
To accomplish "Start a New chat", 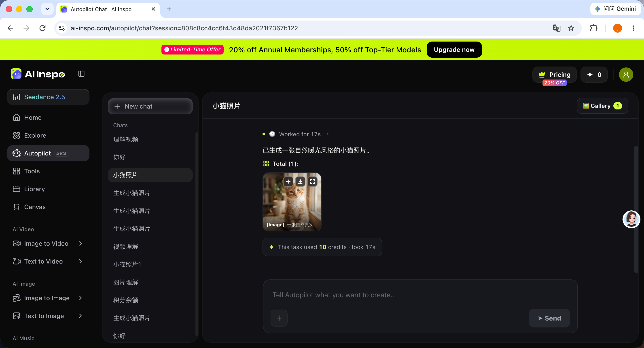I will 150,106.
